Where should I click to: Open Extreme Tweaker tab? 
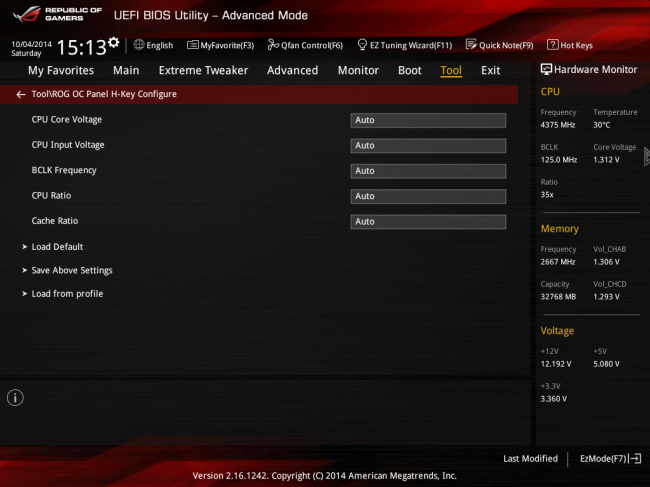click(203, 70)
